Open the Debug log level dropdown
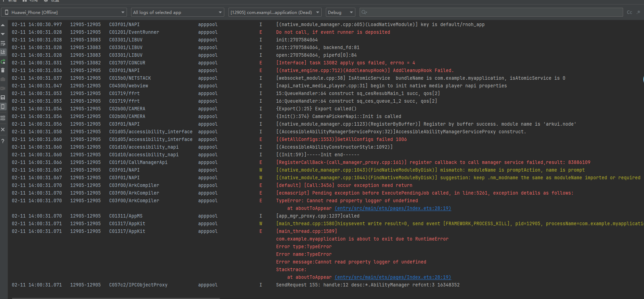644x299 pixels. (x=340, y=12)
